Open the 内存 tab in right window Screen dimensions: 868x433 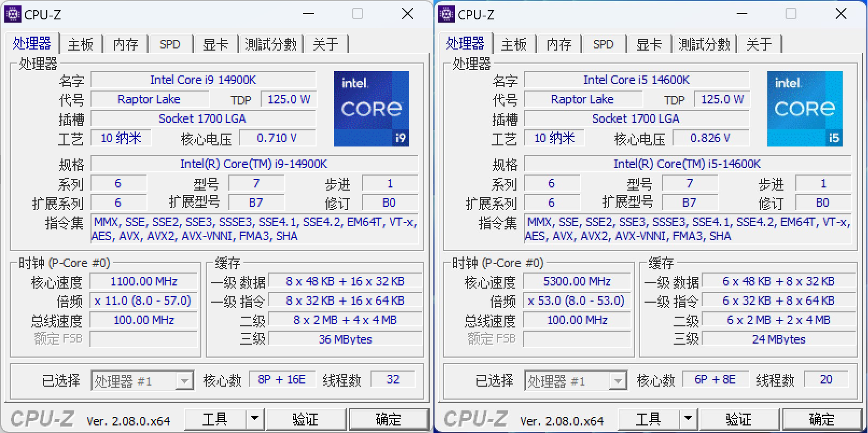[x=559, y=44]
